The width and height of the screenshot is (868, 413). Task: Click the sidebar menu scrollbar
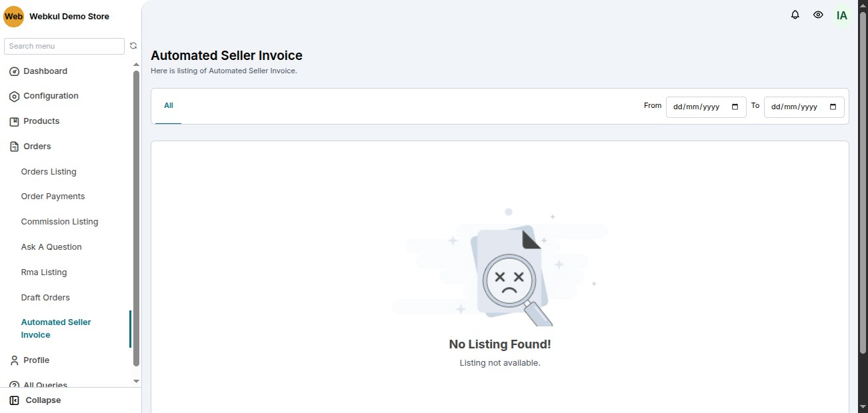click(x=136, y=218)
